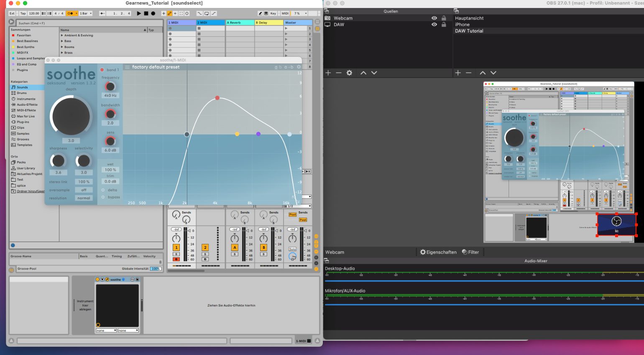Click the red band node on soothe graph
The width and height of the screenshot is (644, 355).
[217, 98]
